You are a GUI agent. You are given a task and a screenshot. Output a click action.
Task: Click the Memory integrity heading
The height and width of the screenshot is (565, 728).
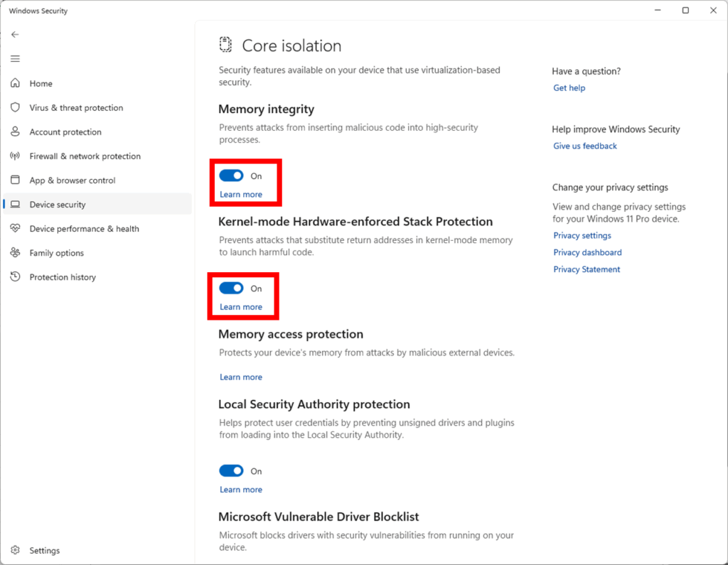coord(266,109)
